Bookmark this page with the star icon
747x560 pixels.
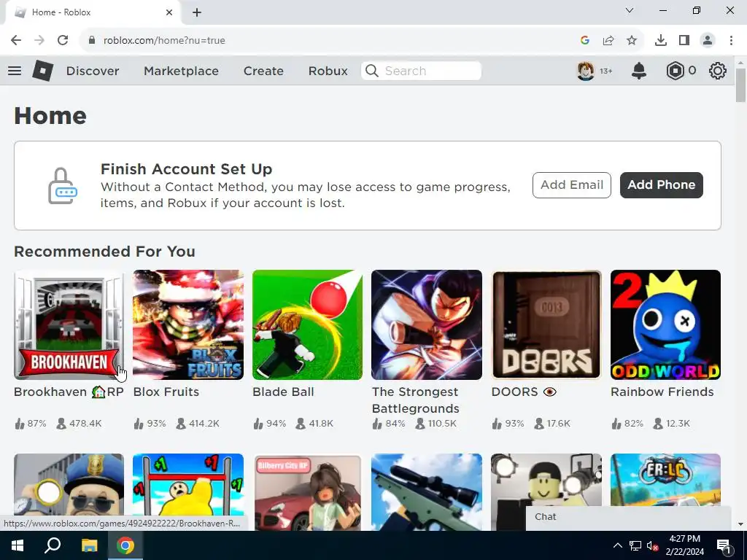click(x=632, y=41)
